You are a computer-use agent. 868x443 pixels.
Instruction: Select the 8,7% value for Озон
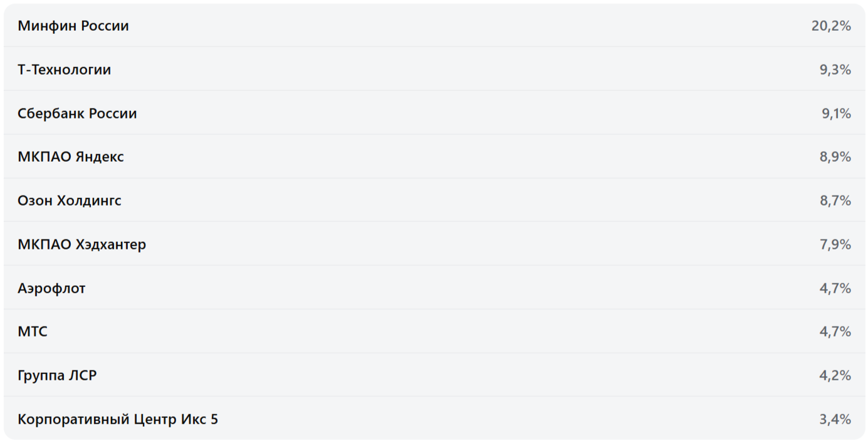tap(835, 201)
